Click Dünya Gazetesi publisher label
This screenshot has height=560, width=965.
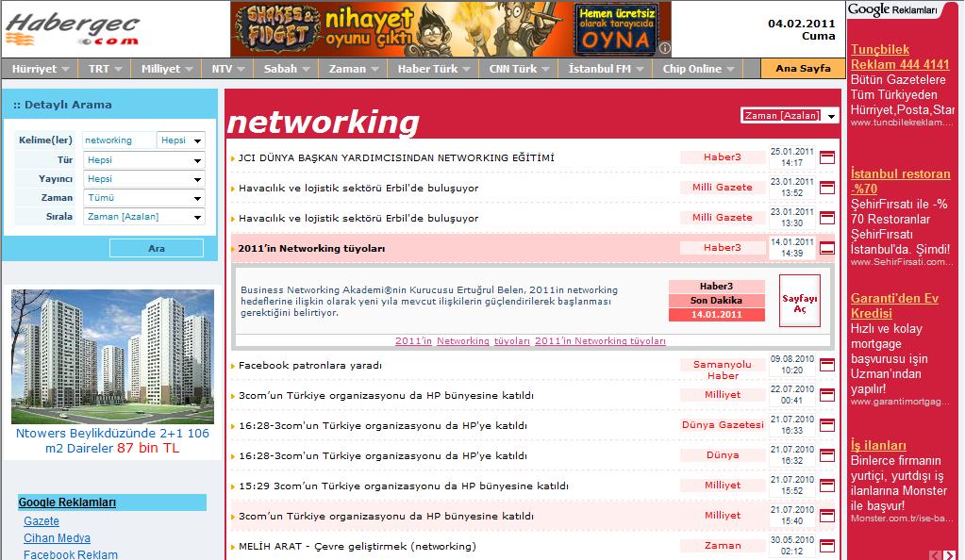pyautogui.click(x=723, y=424)
